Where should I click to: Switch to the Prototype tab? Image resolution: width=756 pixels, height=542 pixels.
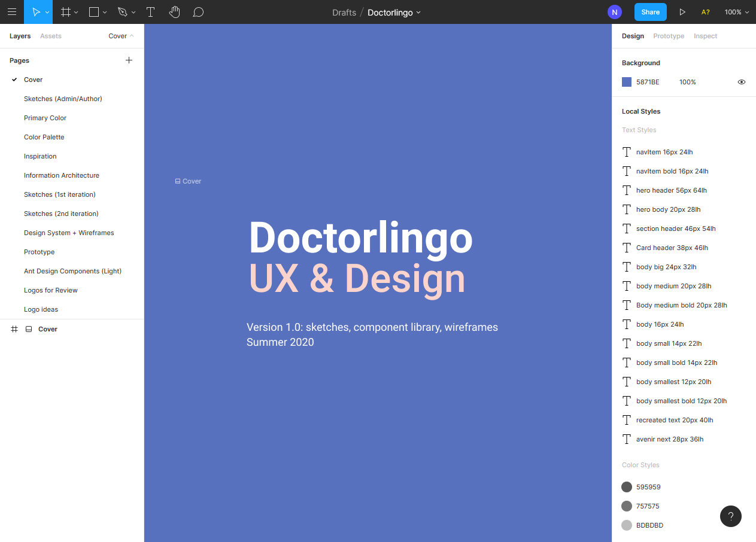coord(669,36)
